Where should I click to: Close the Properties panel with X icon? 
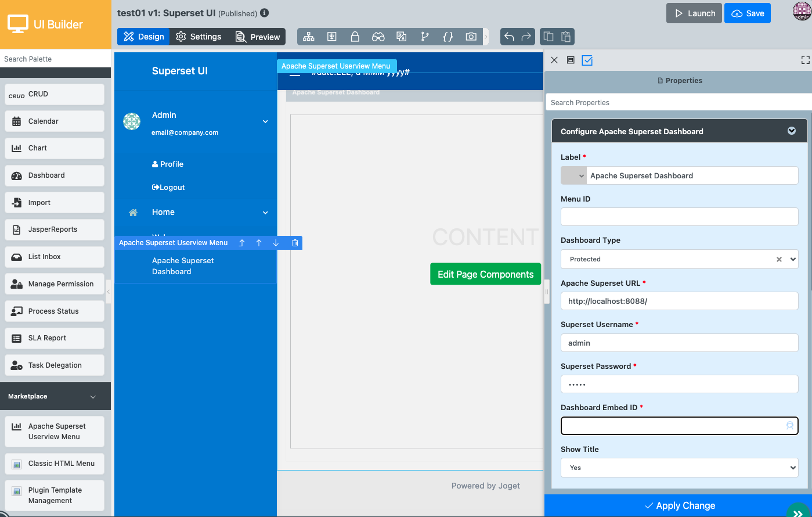point(554,60)
